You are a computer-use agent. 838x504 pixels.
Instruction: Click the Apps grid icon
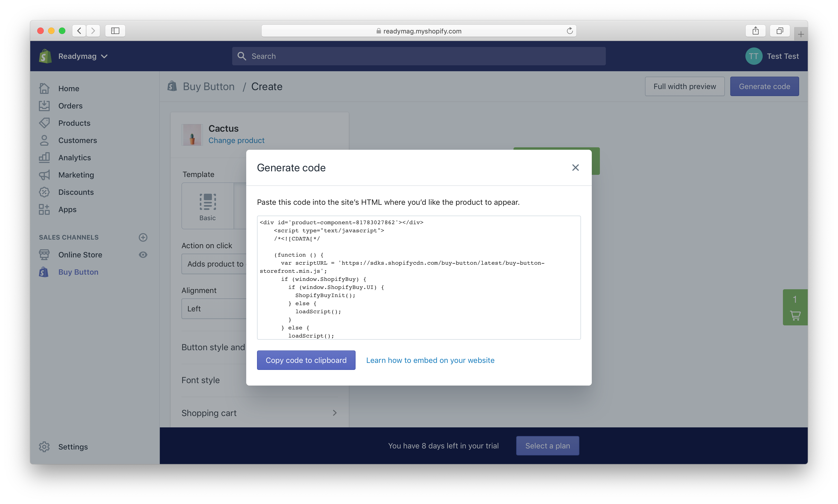tap(44, 210)
